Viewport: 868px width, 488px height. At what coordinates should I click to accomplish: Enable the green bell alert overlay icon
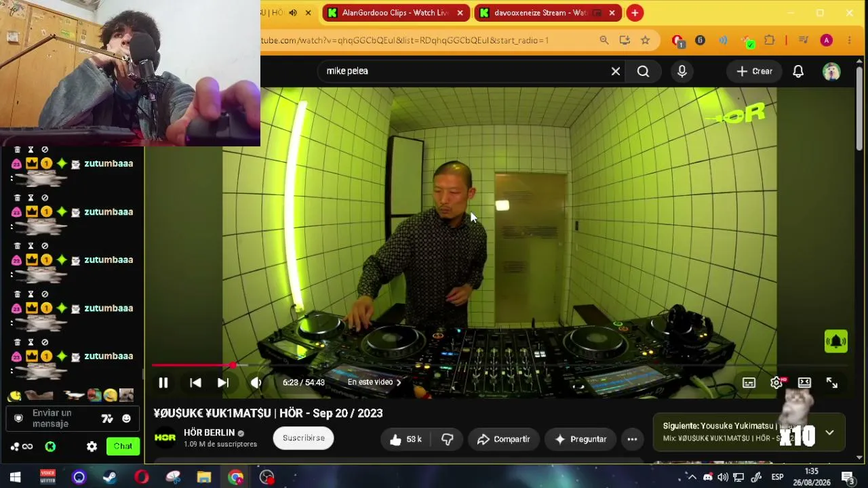(x=836, y=341)
